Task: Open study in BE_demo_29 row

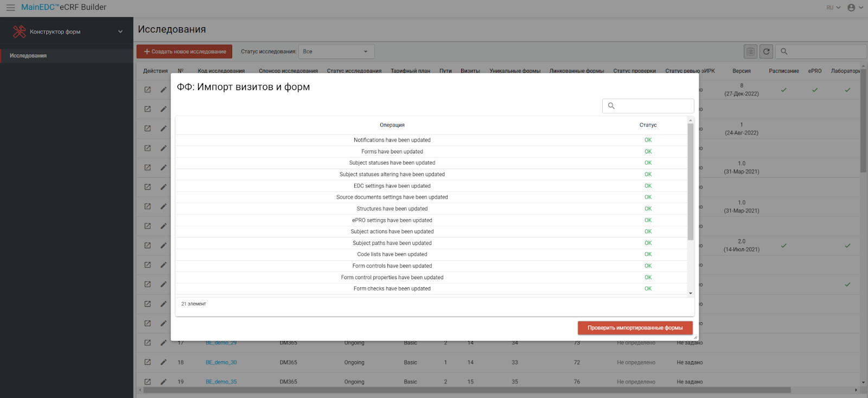Action: (148, 343)
